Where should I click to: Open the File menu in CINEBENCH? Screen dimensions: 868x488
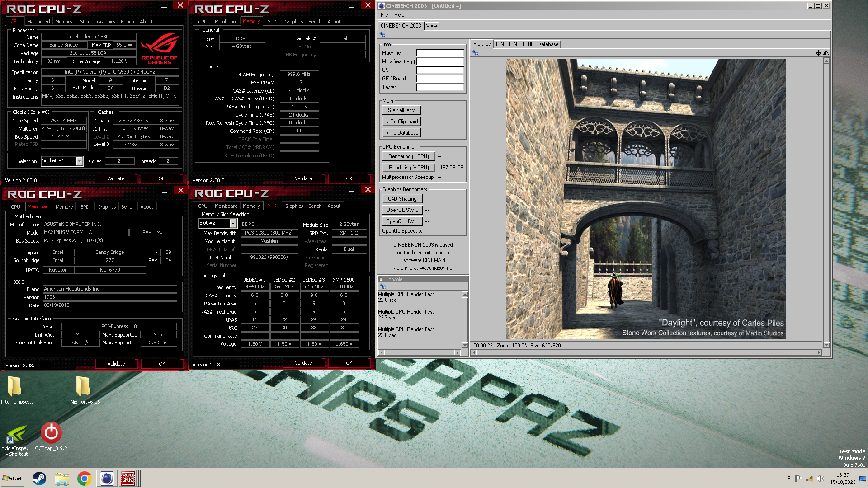coord(384,15)
